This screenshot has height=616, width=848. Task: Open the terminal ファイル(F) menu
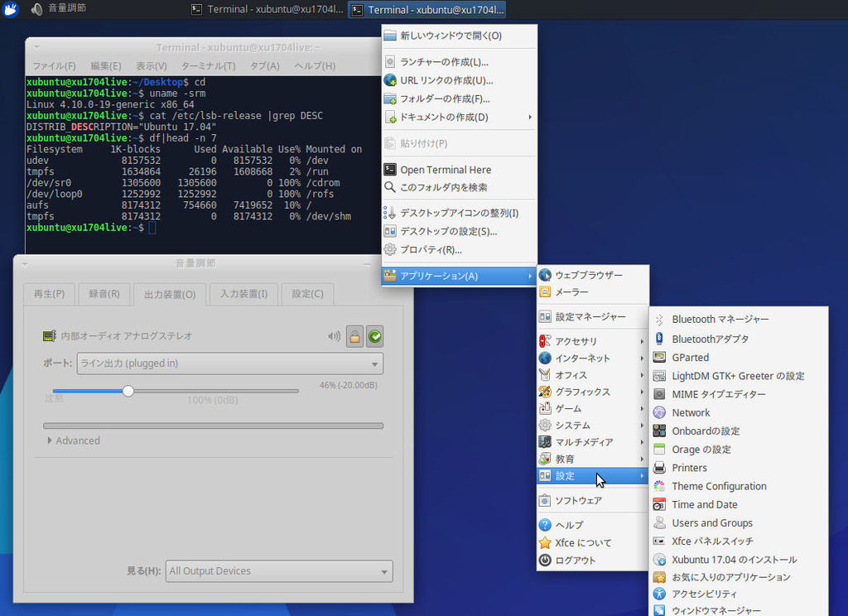click(54, 66)
